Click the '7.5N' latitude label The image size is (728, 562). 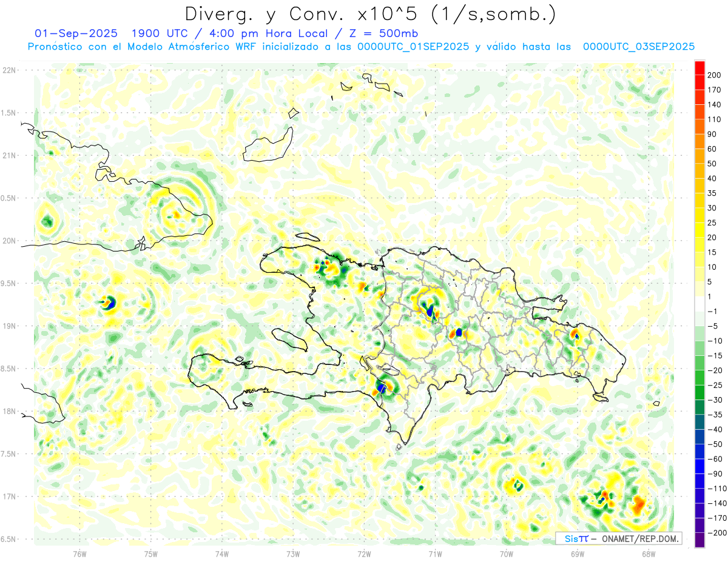click(8, 454)
